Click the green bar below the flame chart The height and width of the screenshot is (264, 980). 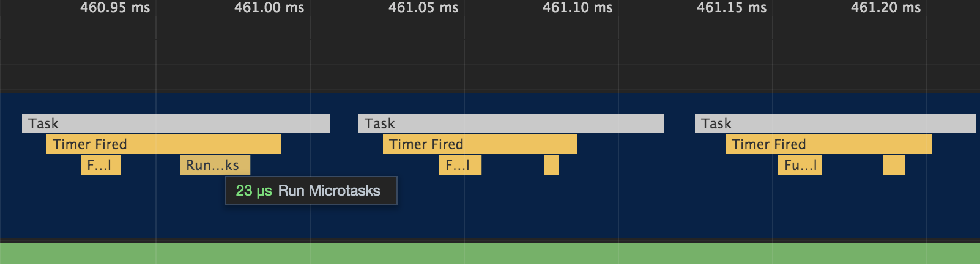pos(489,254)
